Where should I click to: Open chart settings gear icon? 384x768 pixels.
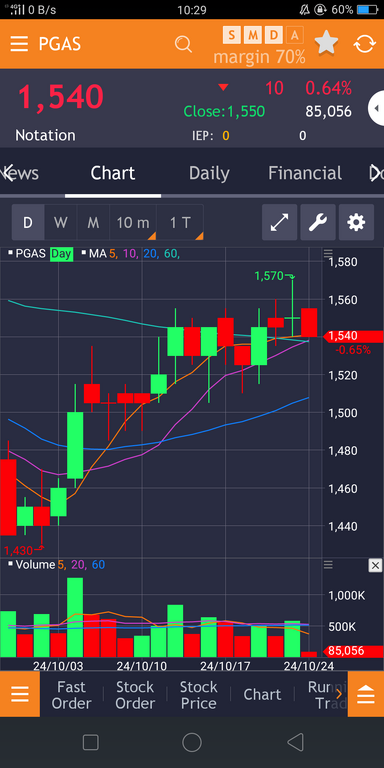356,222
